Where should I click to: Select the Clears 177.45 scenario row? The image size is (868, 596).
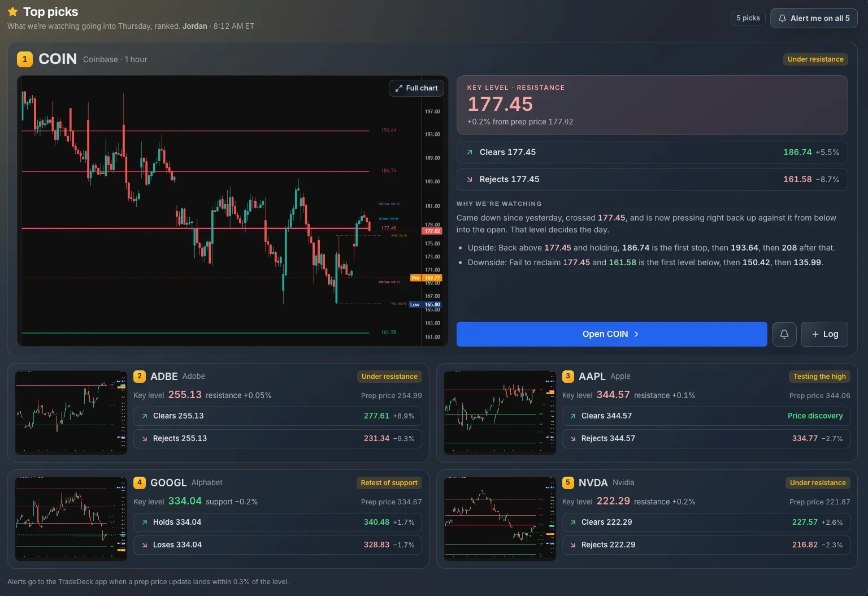click(652, 152)
